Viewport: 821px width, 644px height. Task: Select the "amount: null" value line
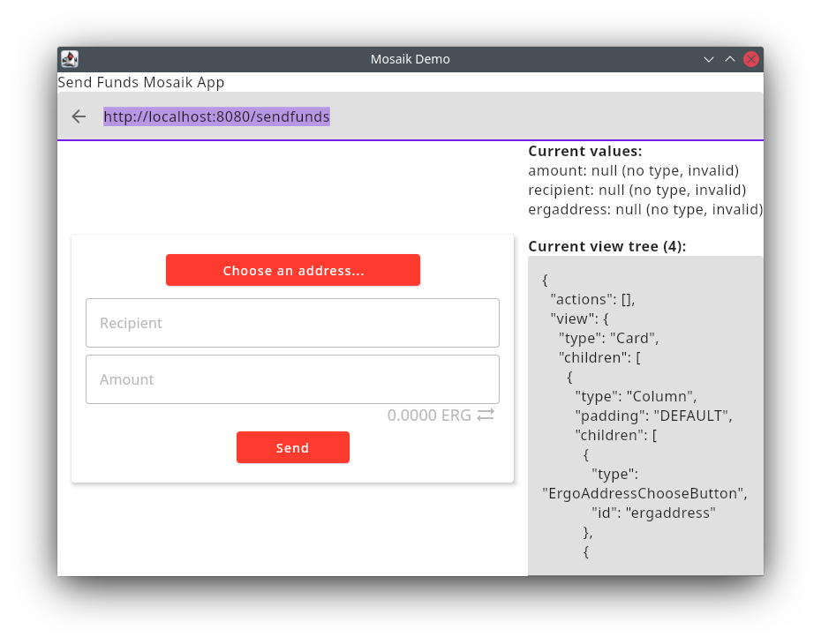click(633, 170)
